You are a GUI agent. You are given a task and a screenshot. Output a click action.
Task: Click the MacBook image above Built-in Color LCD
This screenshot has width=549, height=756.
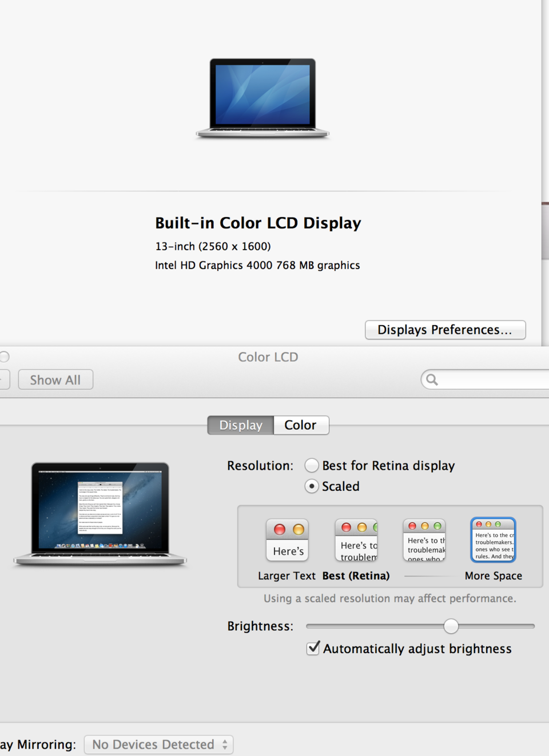262,98
